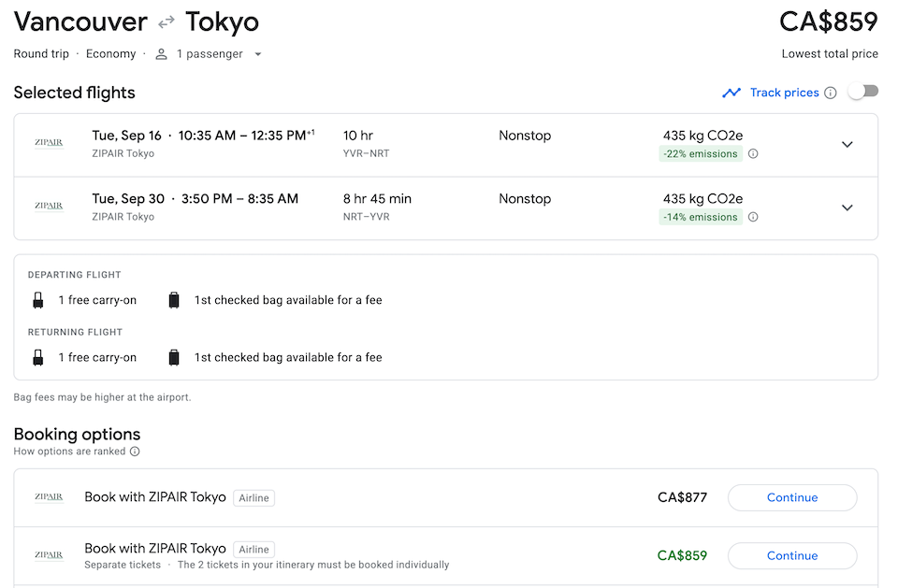Expand the Tue, Sep 16 flight details

[847, 144]
